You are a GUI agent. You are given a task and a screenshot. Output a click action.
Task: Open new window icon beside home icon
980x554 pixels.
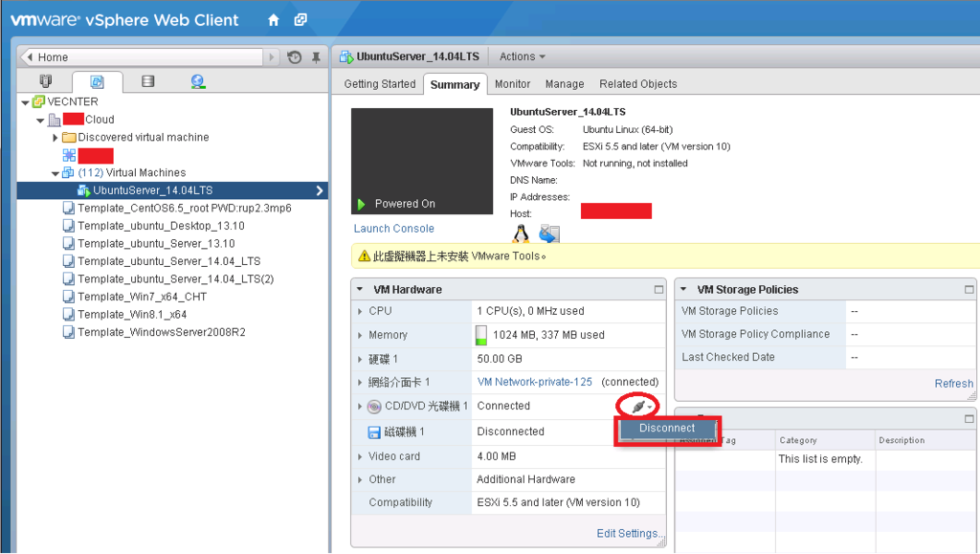pyautogui.click(x=301, y=20)
